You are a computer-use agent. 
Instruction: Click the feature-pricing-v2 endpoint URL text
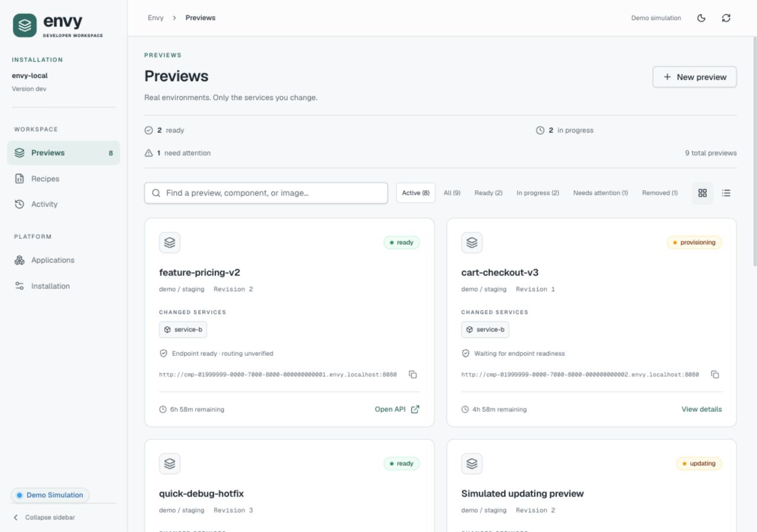click(278, 374)
